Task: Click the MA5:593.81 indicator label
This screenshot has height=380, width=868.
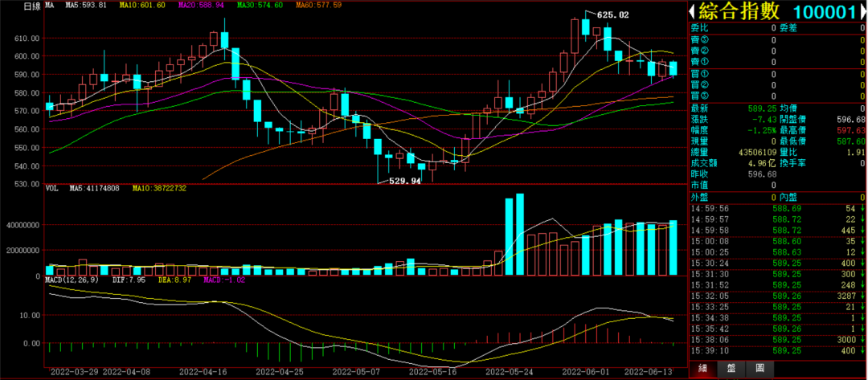Action: [84, 5]
